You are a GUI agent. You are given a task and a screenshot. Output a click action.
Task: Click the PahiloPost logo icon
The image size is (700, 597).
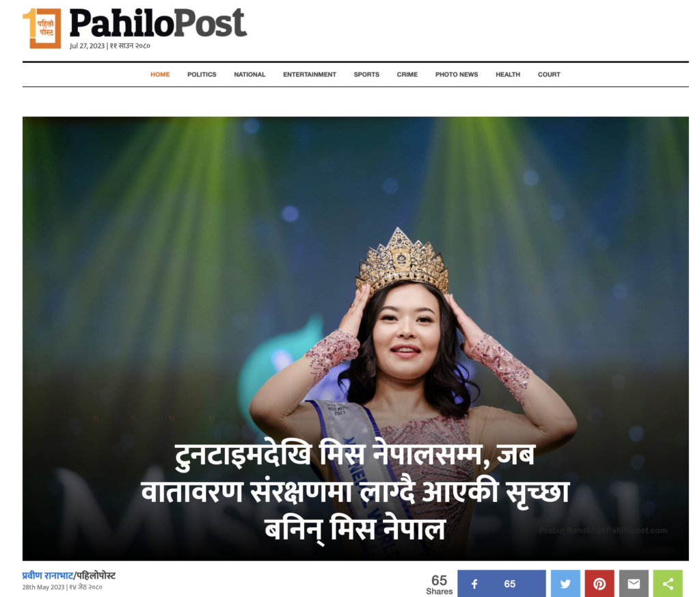(x=42, y=28)
